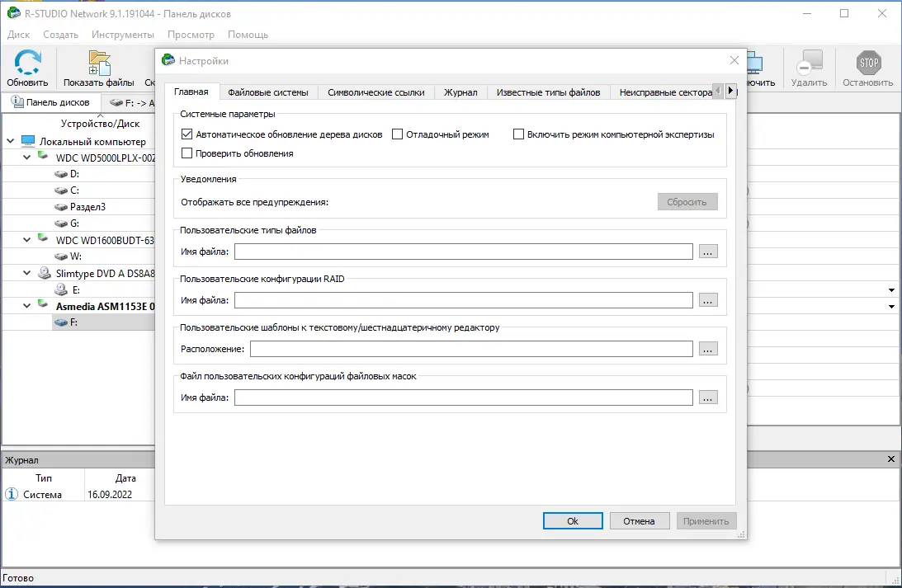Switch to Символические ссылки tab
This screenshot has height=588, width=902.
click(x=376, y=92)
